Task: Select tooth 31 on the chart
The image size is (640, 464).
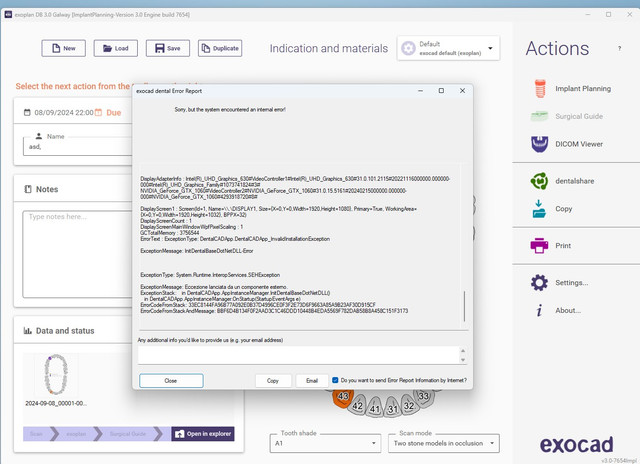Action: pyautogui.click(x=392, y=408)
